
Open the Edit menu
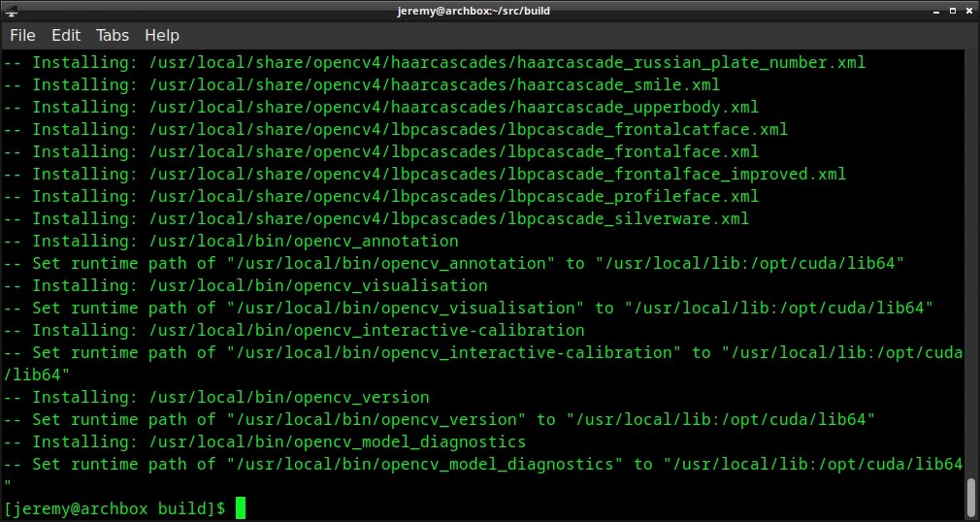(66, 36)
